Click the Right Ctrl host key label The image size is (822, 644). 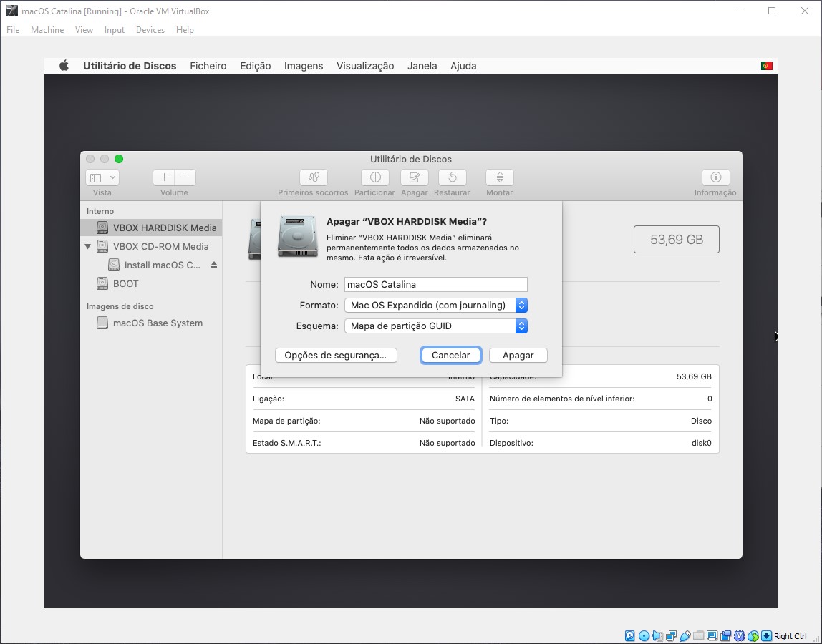click(x=790, y=636)
